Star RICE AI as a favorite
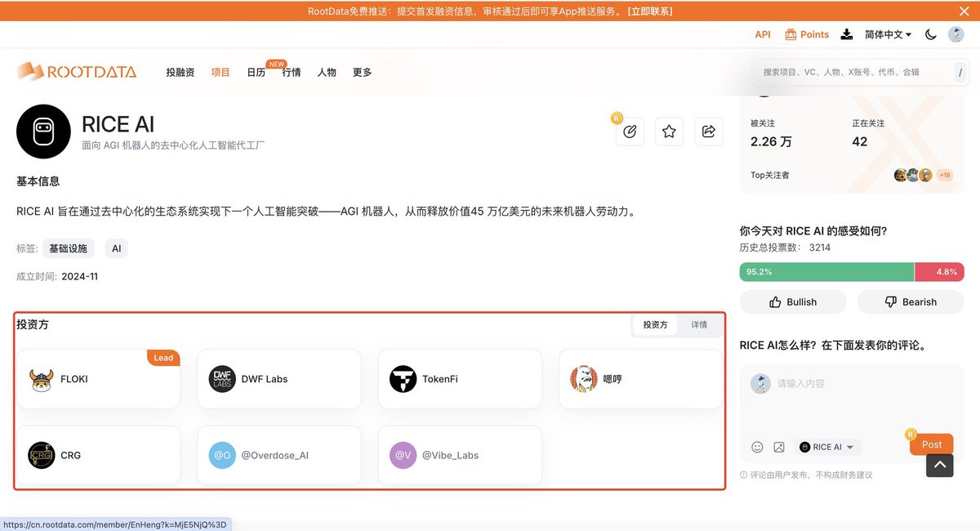 669,132
